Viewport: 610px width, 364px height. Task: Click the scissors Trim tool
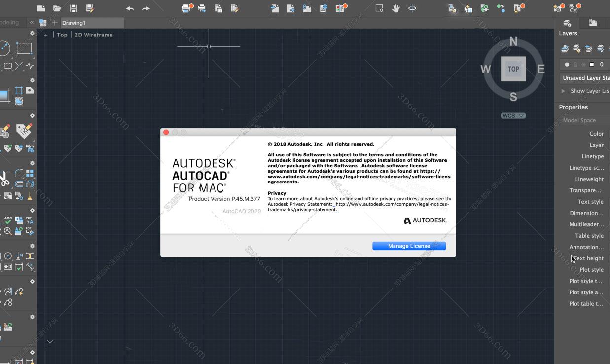pyautogui.click(x=4, y=179)
